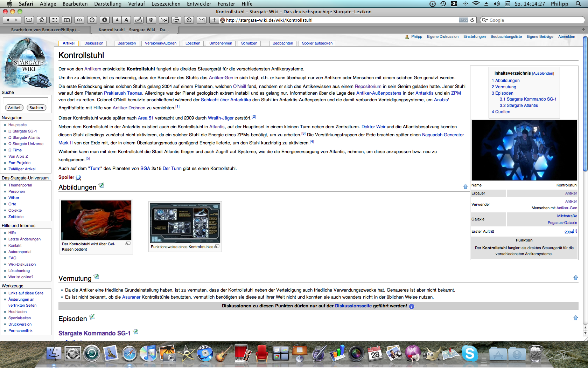Print page using the printer icon

tap(176, 20)
